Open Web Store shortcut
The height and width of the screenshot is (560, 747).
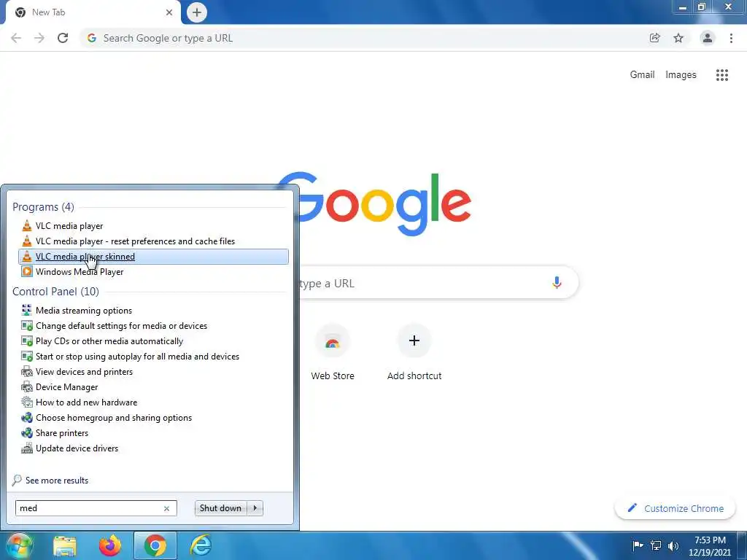tap(333, 352)
